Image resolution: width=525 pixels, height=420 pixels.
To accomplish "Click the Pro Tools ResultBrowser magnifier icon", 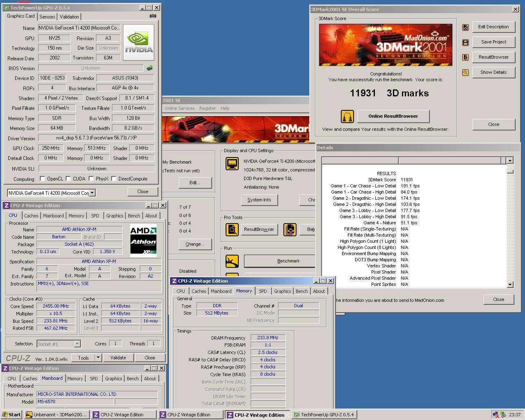I will coord(232,229).
